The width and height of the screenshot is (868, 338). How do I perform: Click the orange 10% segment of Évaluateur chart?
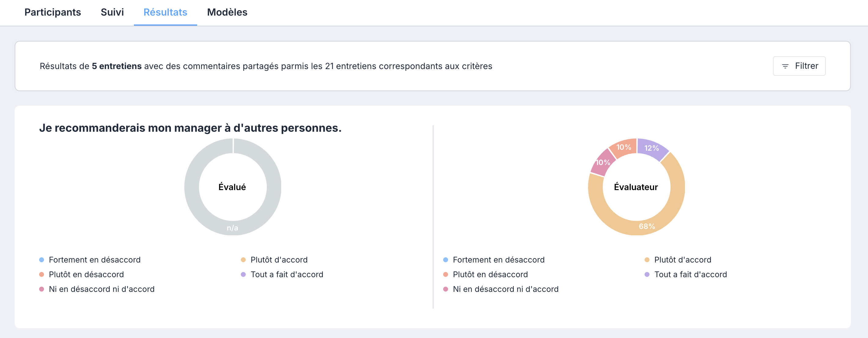pos(624,147)
